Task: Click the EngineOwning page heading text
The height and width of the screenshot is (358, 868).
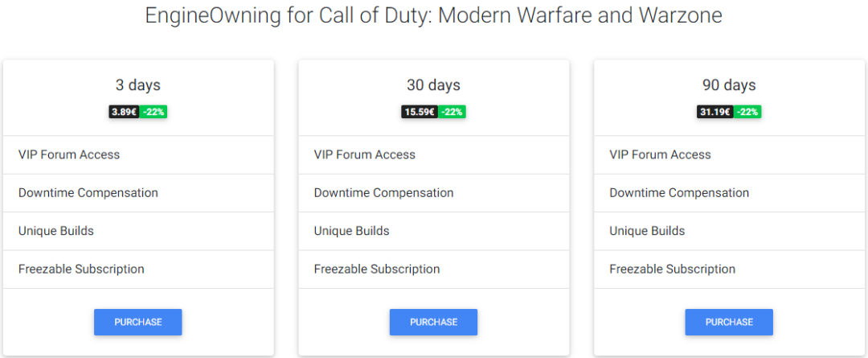Action: [433, 15]
